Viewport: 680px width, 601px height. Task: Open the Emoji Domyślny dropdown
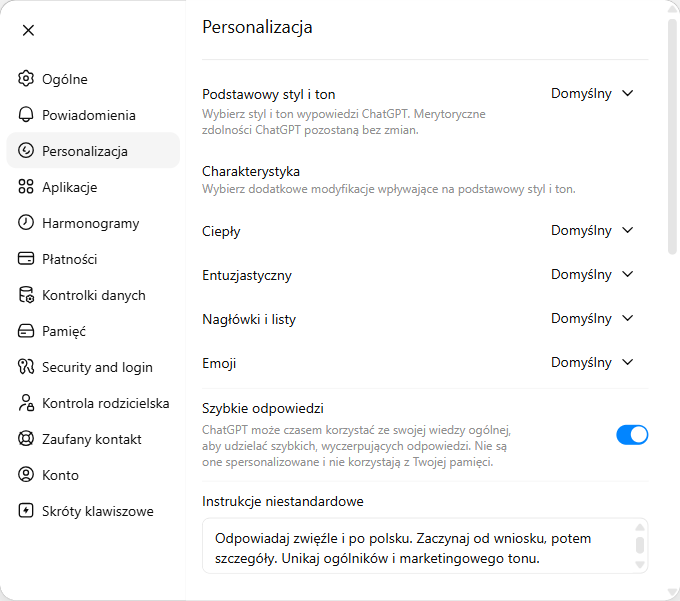point(592,362)
